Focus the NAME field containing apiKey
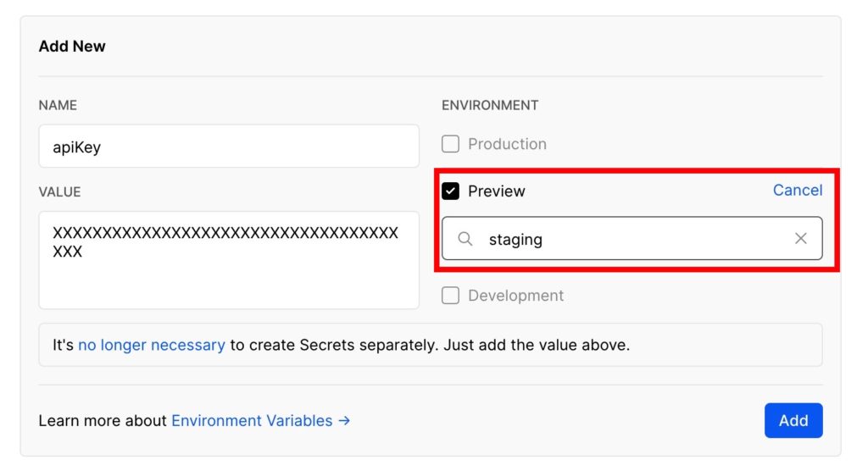Viewport: 868px width, 471px height. [229, 146]
